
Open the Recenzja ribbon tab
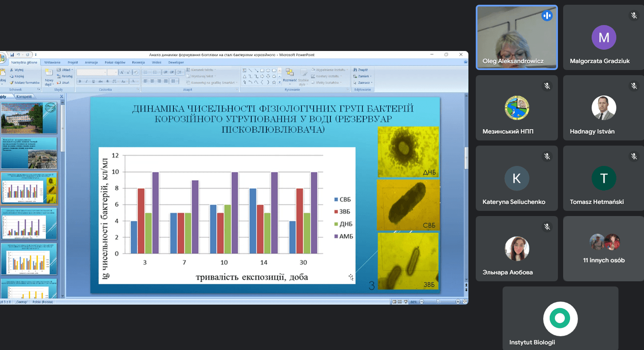point(138,62)
